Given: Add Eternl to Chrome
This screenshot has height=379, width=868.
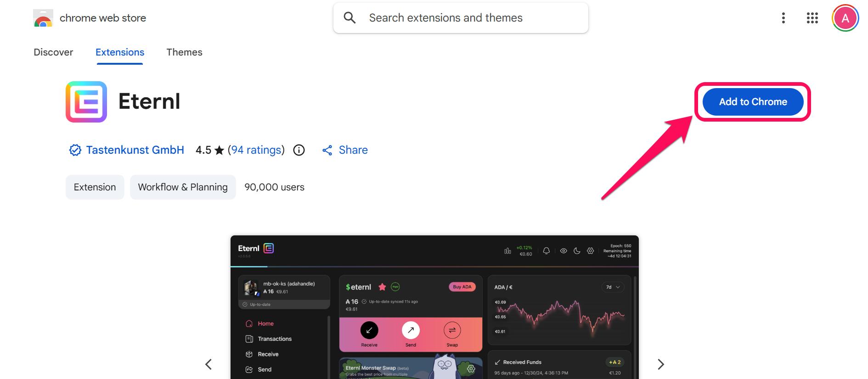Looking at the screenshot, I should (x=753, y=102).
